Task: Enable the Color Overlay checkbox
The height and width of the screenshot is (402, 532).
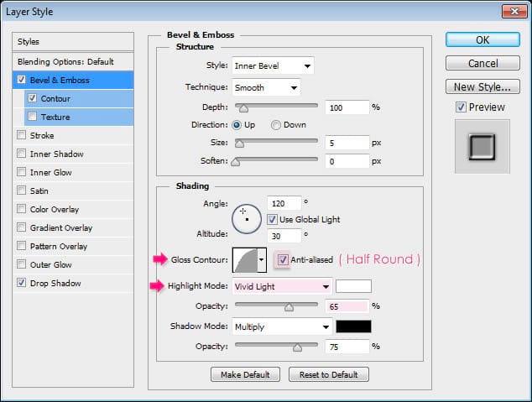Action: [x=21, y=209]
